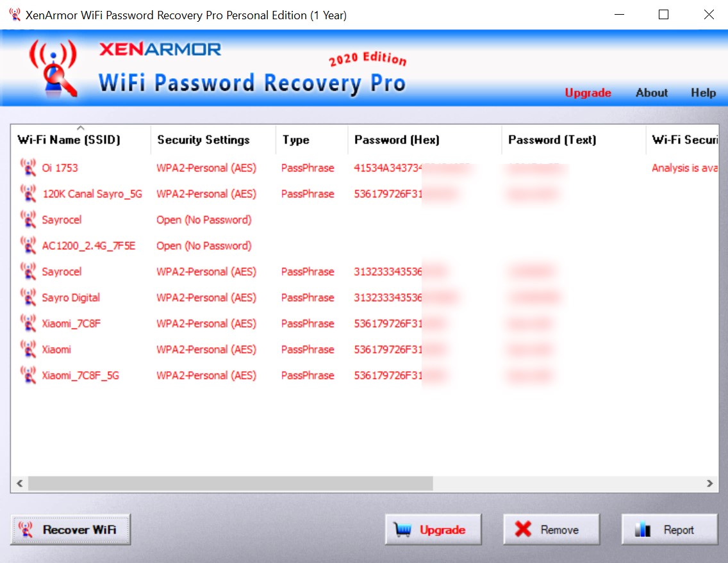
Task: Click the sort caret above the SSID column
Action: pos(79,127)
